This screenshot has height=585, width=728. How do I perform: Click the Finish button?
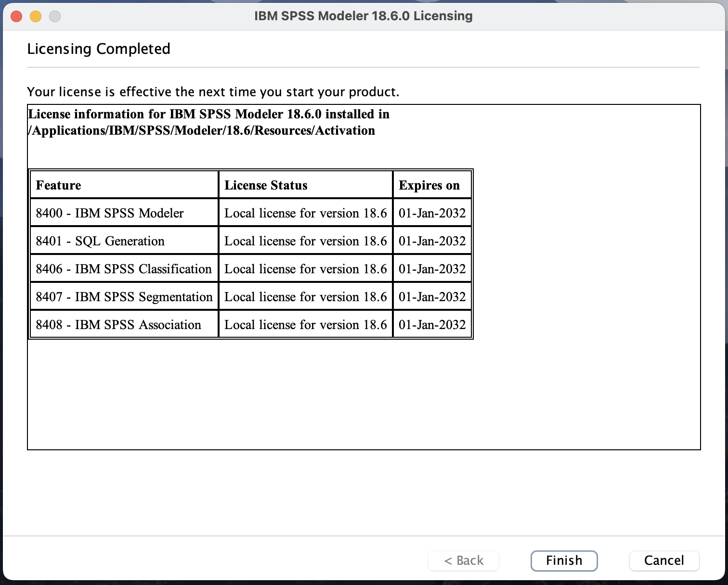point(564,560)
